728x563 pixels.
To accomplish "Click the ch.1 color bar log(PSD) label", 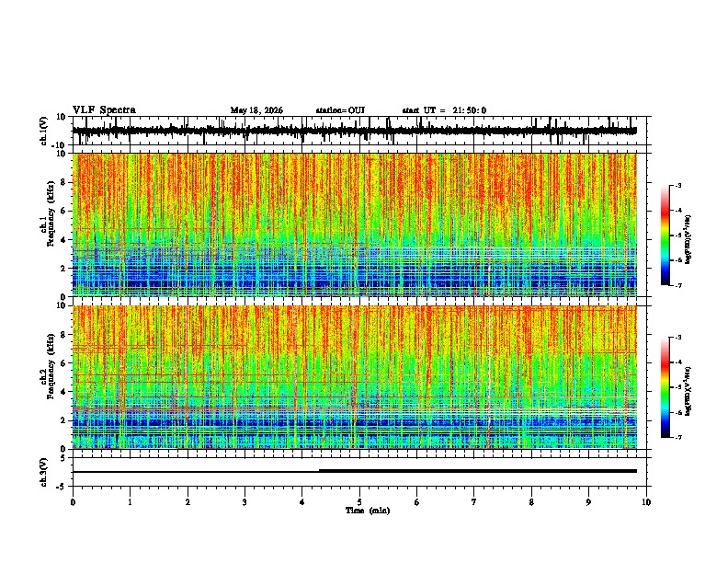I will tap(688, 240).
